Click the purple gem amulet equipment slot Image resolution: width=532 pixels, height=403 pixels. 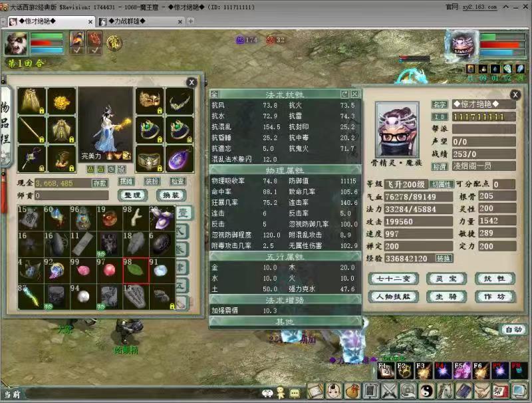pyautogui.click(x=180, y=159)
